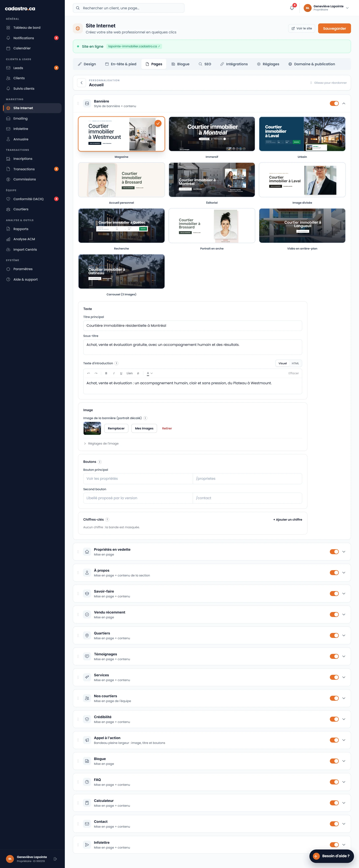This screenshot has height=868, width=359.
Task: Open Annuaire using its person icon
Action: [x=8, y=139]
